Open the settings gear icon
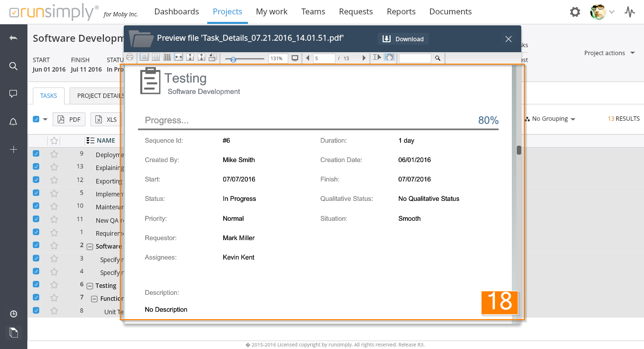 click(575, 12)
